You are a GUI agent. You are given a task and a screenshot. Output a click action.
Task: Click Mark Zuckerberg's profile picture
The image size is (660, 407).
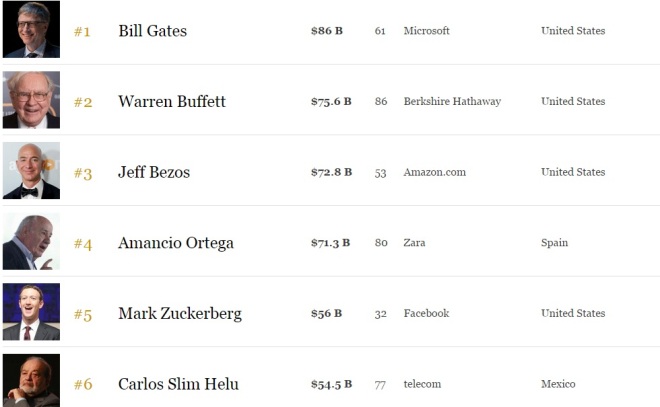coord(31,312)
